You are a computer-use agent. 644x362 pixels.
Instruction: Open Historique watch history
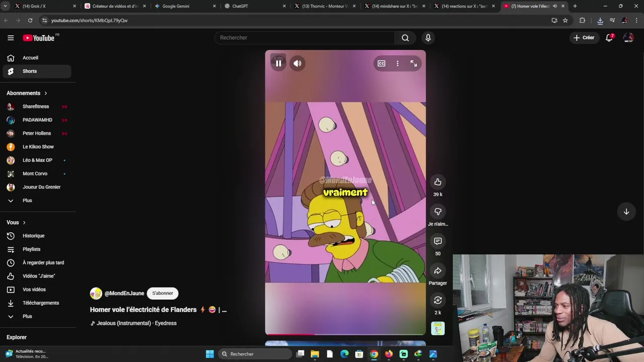tap(37, 236)
